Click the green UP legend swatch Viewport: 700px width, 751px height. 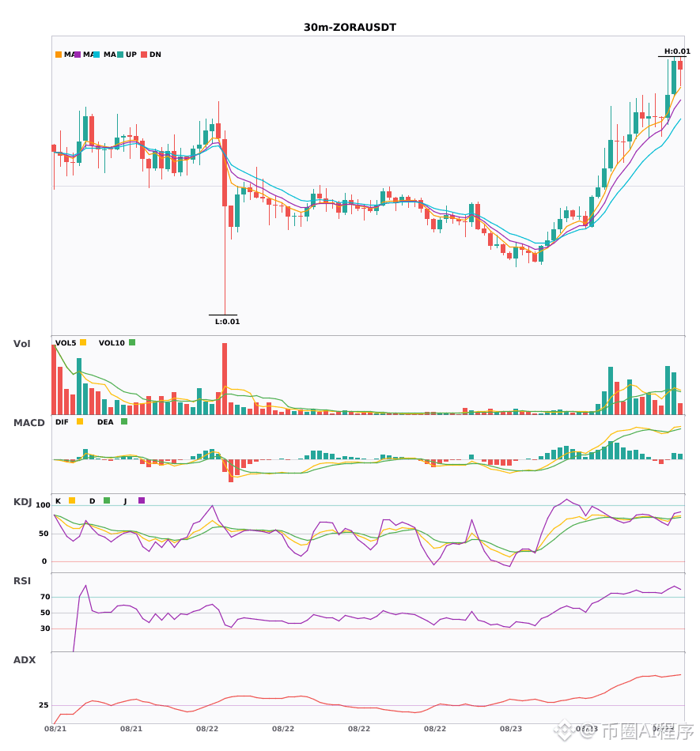click(120, 55)
